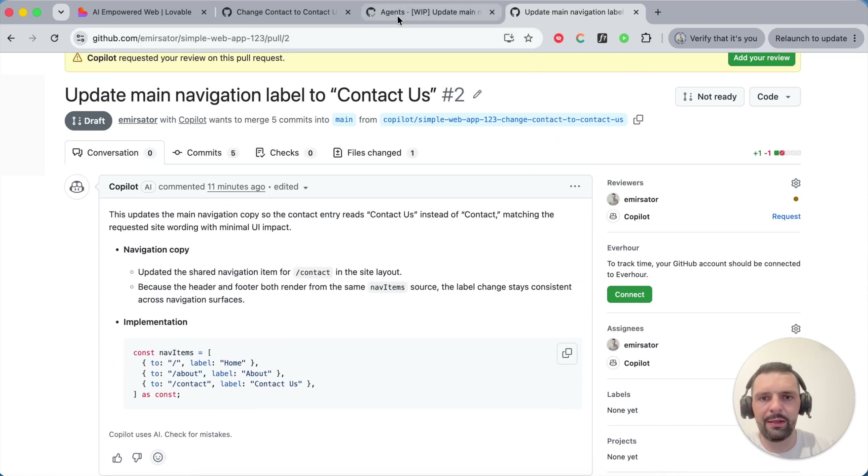Viewport: 868px width, 476px height.
Task: Click Copilot in Assignees list
Action: pyautogui.click(x=636, y=363)
